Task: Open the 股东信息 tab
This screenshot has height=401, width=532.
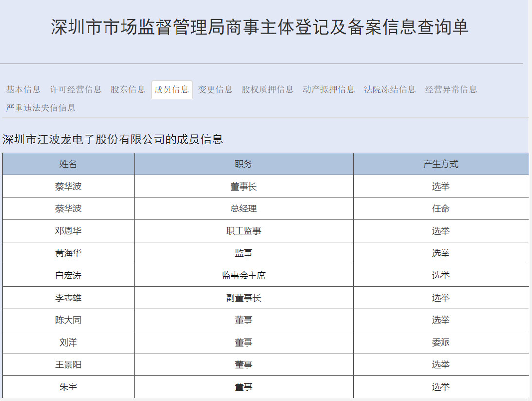Action: coord(128,89)
